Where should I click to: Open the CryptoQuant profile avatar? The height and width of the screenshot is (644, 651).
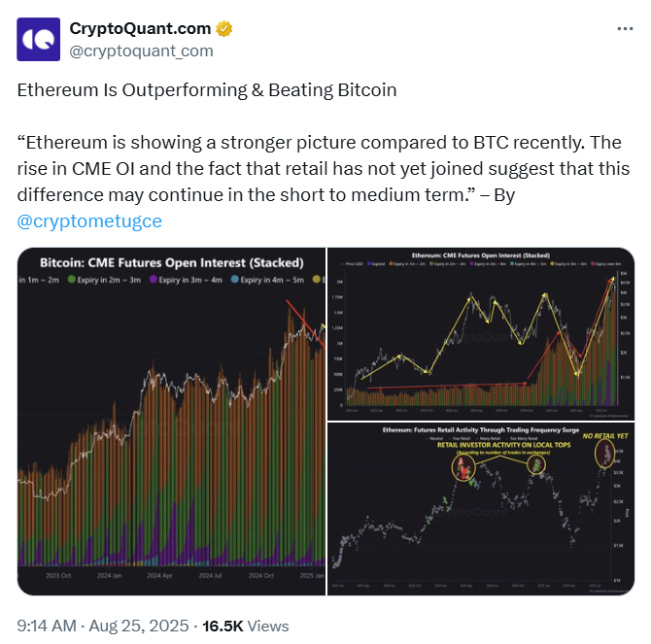pyautogui.click(x=38, y=40)
